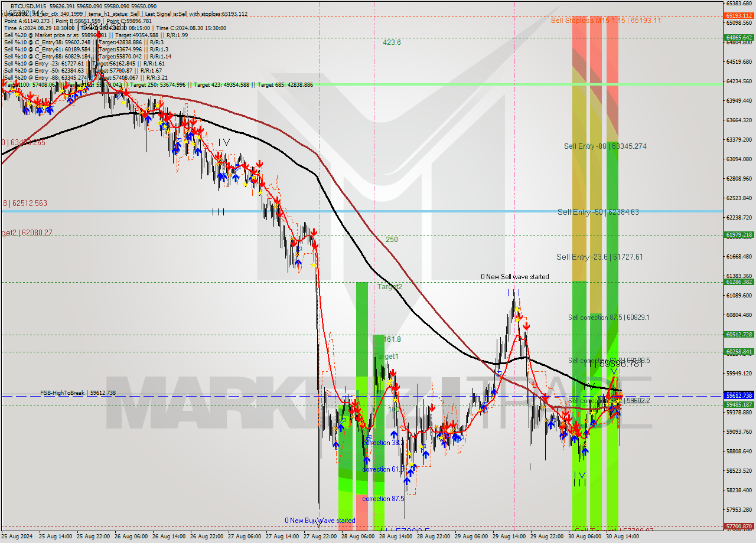Click the green 64865.642 price tag

point(739,37)
